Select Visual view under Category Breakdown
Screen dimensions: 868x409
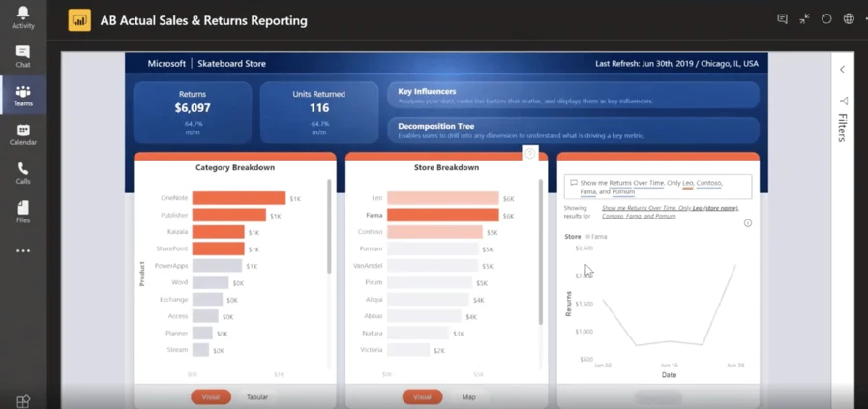point(211,396)
